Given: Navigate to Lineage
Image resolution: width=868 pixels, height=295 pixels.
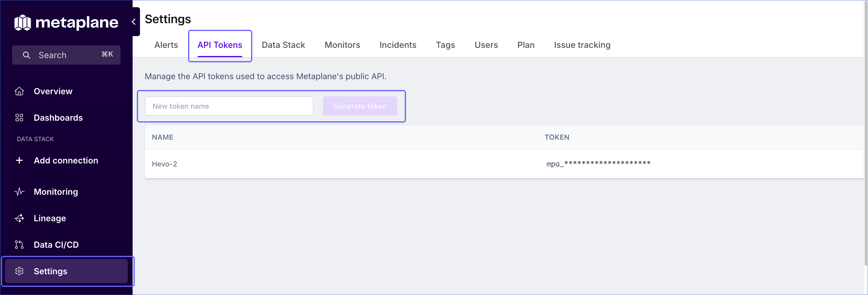Looking at the screenshot, I should tap(50, 218).
